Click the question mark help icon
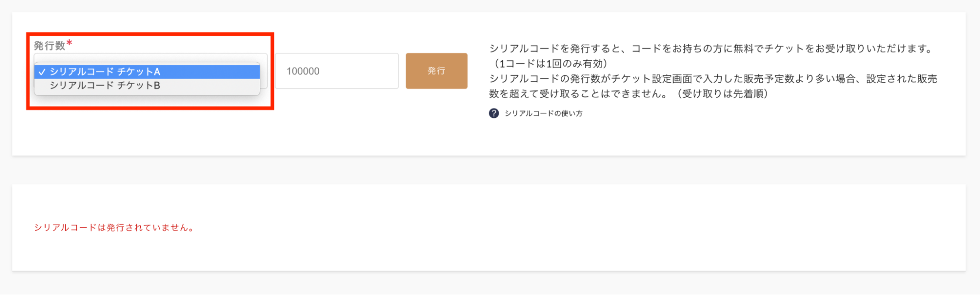This screenshot has width=980, height=295. click(x=494, y=113)
